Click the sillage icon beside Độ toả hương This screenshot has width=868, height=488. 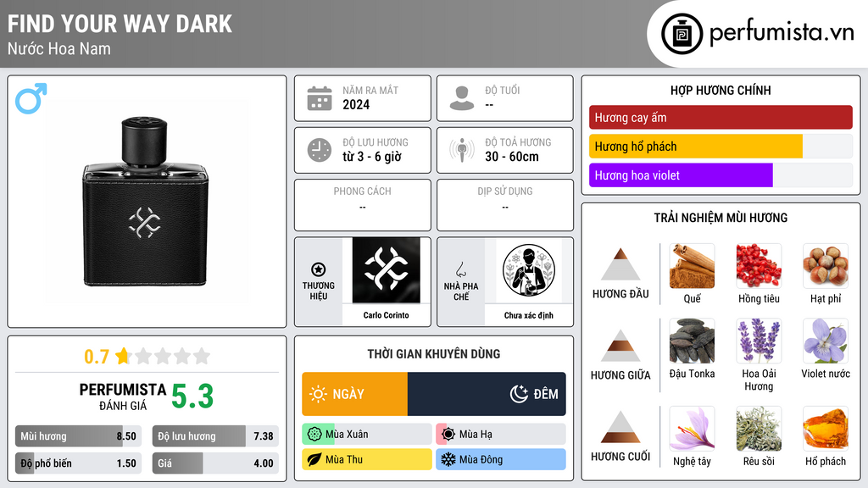[x=462, y=150]
